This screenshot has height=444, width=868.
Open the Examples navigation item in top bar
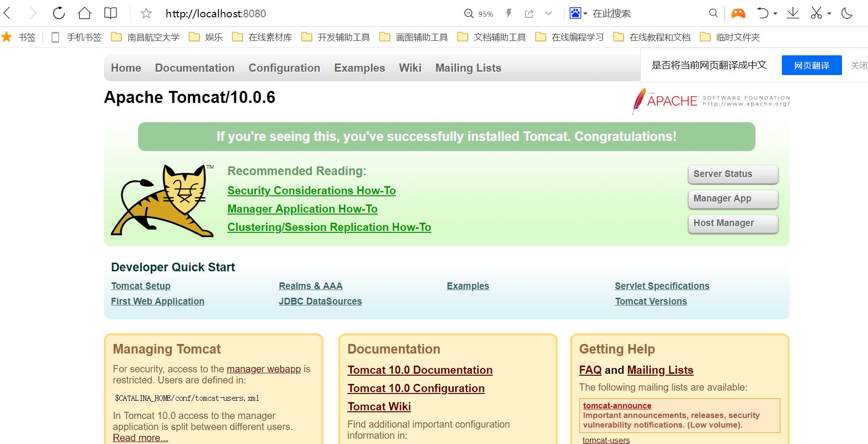tap(359, 68)
